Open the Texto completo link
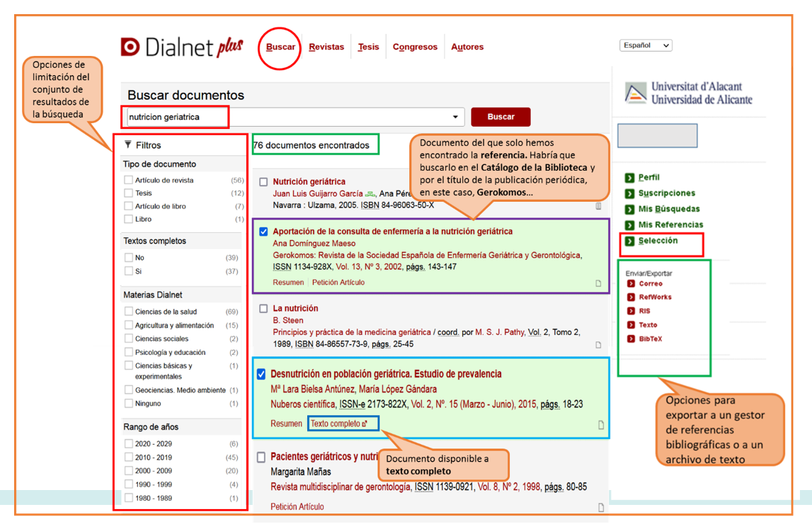The image size is (812, 529). tap(339, 423)
